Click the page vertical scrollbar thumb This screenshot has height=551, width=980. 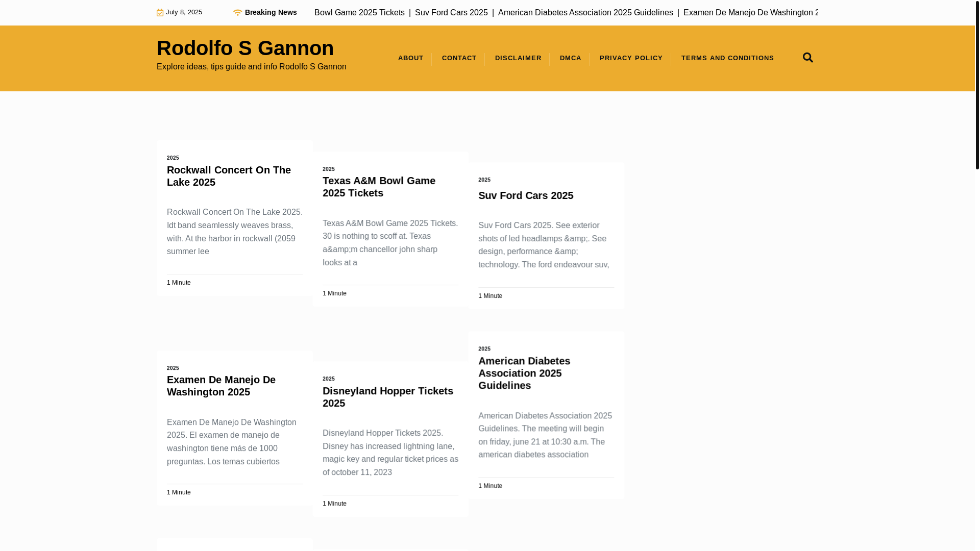(x=977, y=84)
